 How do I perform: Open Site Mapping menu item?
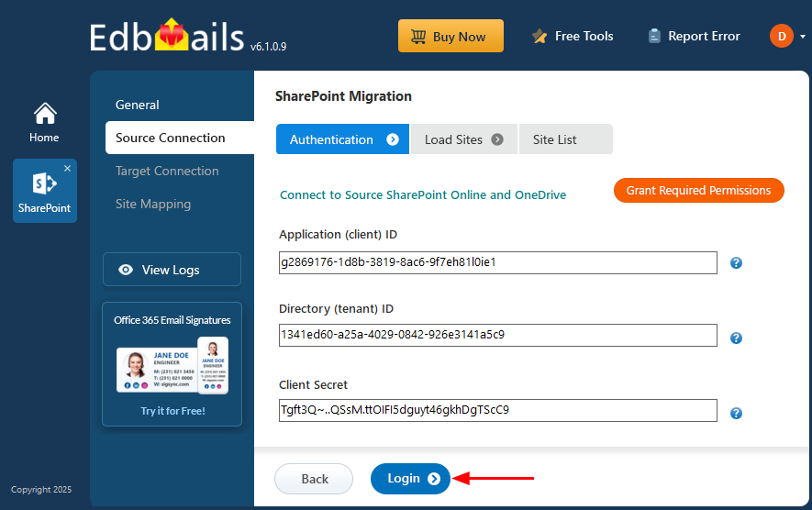153,204
